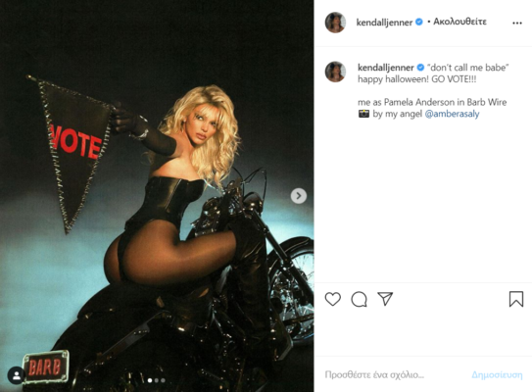Open the three-dot options menu
The width and height of the screenshot is (532, 392).
point(517,24)
